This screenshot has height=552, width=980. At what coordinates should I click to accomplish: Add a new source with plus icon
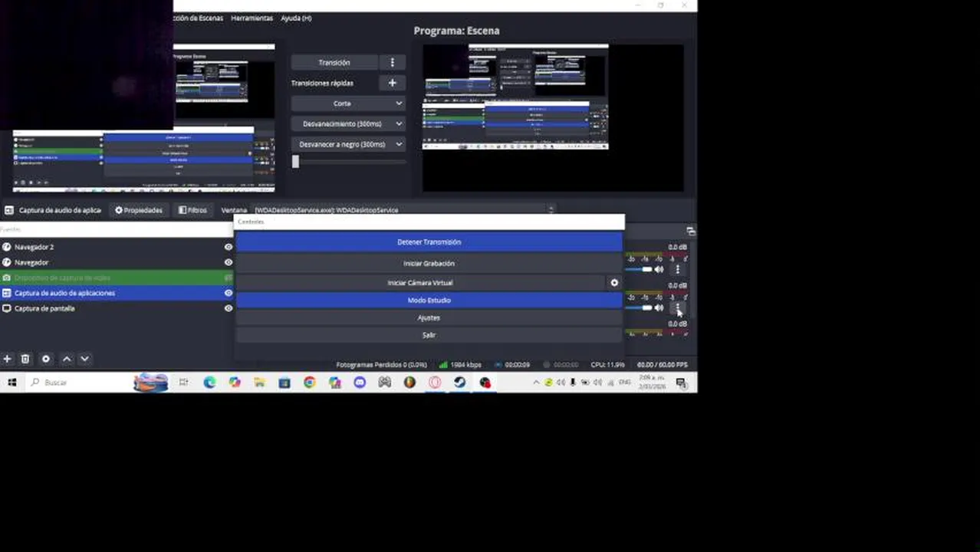7,359
